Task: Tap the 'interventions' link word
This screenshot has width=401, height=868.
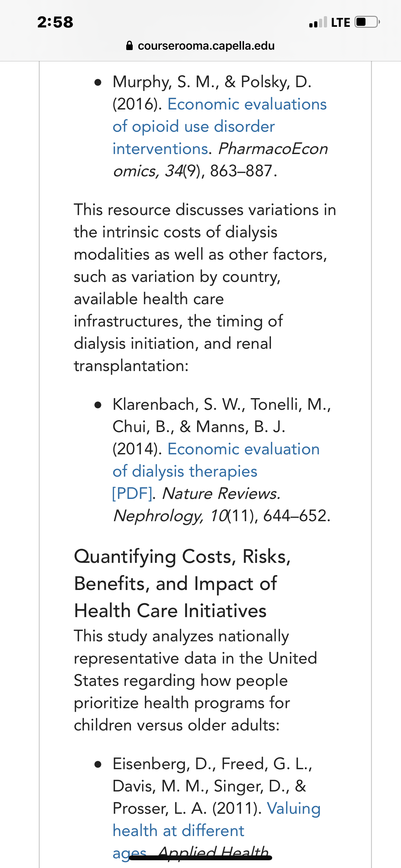Action: coord(160,149)
